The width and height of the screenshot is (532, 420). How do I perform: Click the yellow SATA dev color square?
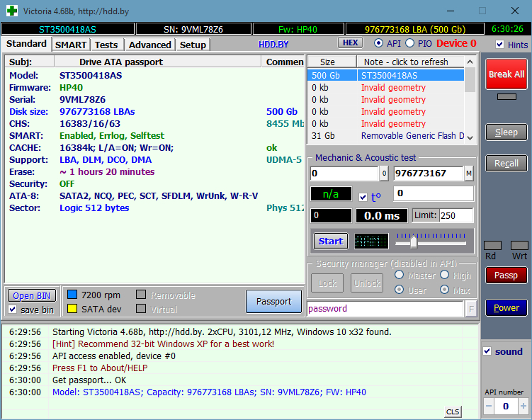[72, 308]
